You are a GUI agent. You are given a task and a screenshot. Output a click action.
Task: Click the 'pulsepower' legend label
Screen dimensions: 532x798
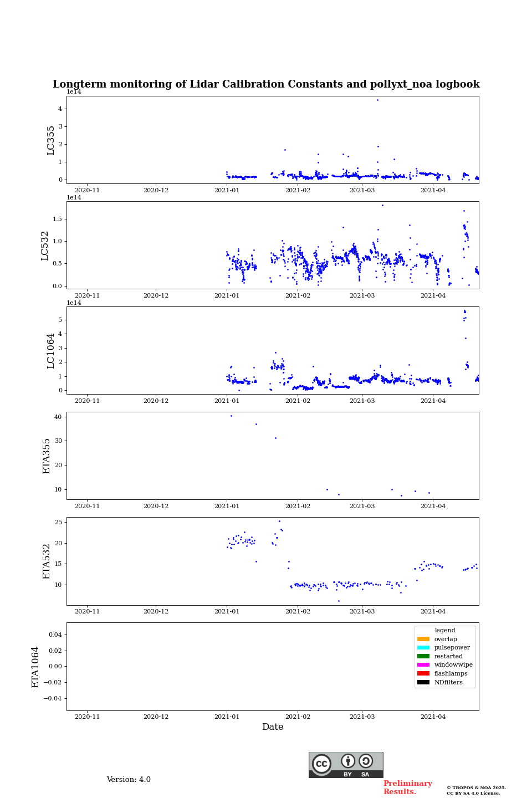coord(452,647)
